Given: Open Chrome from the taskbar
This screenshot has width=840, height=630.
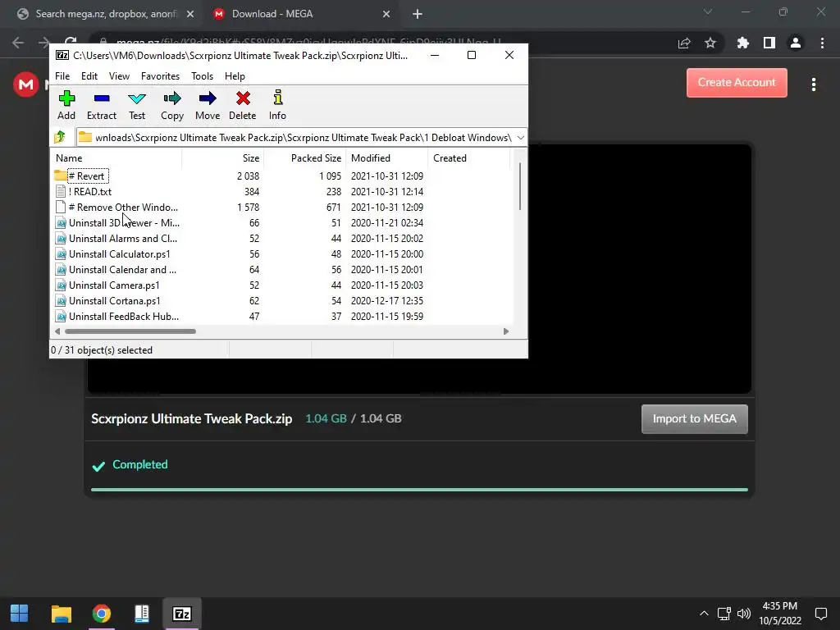Looking at the screenshot, I should (101, 614).
